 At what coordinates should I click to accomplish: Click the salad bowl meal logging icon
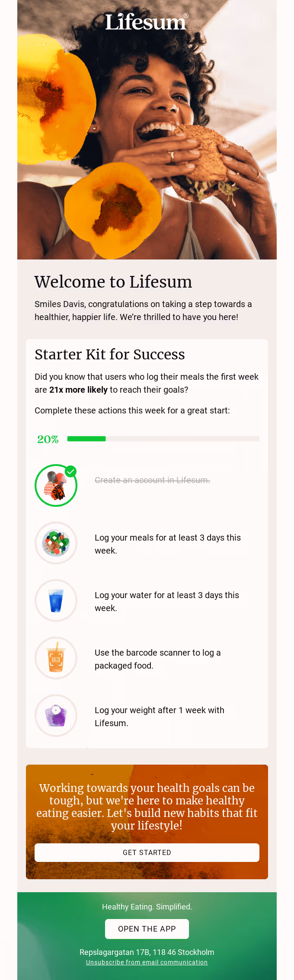56,543
